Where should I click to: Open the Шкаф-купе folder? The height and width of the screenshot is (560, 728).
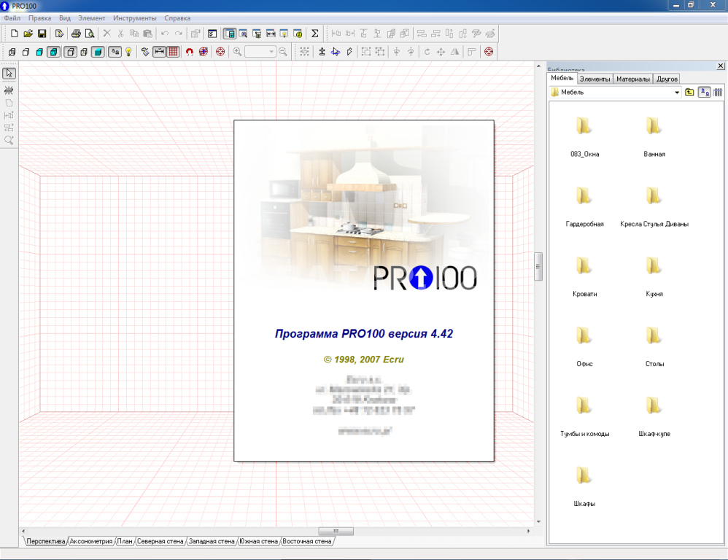[x=654, y=416]
